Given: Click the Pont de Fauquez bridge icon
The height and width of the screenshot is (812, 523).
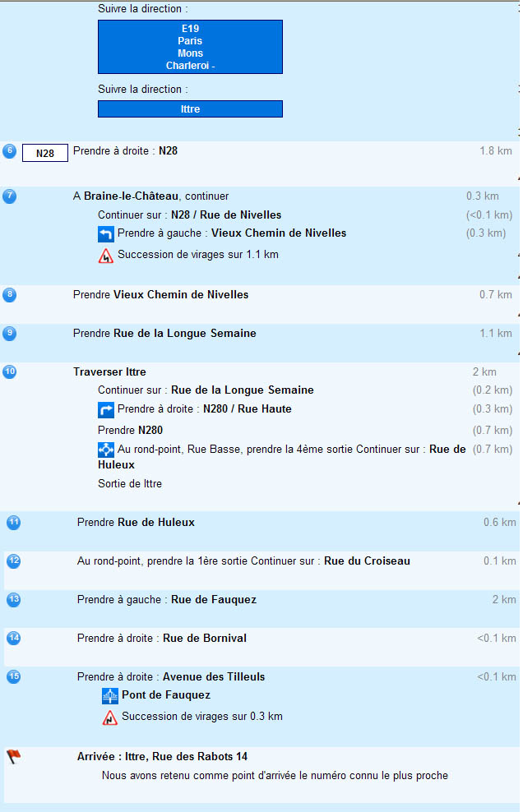Looking at the screenshot, I should click(x=110, y=695).
